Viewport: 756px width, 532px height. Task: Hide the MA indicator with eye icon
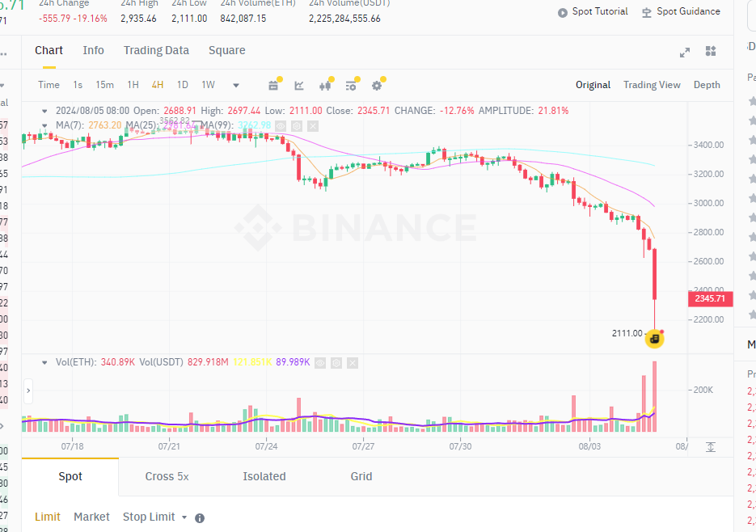[x=281, y=125]
